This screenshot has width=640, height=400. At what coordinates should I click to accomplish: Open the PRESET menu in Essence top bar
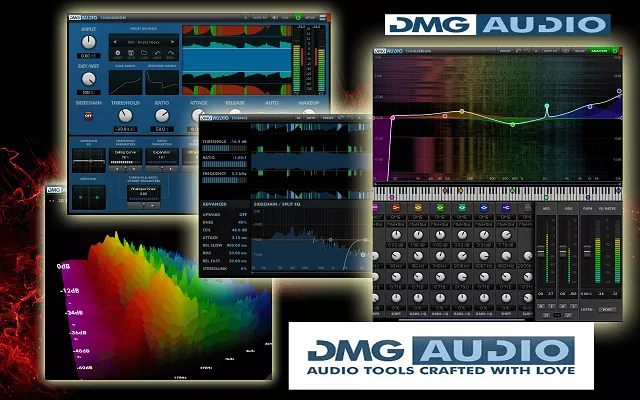tap(328, 118)
